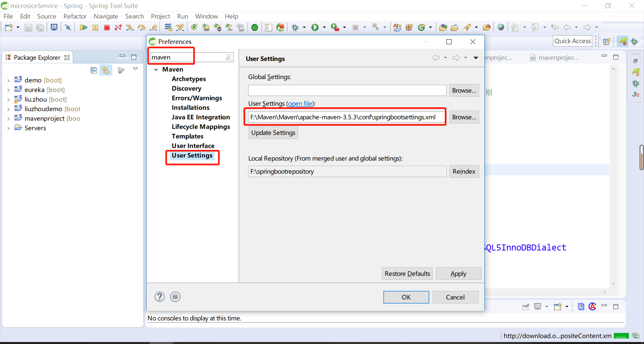Select User Interface in the Maven tree
The height and width of the screenshot is (344, 644).
[x=193, y=146]
